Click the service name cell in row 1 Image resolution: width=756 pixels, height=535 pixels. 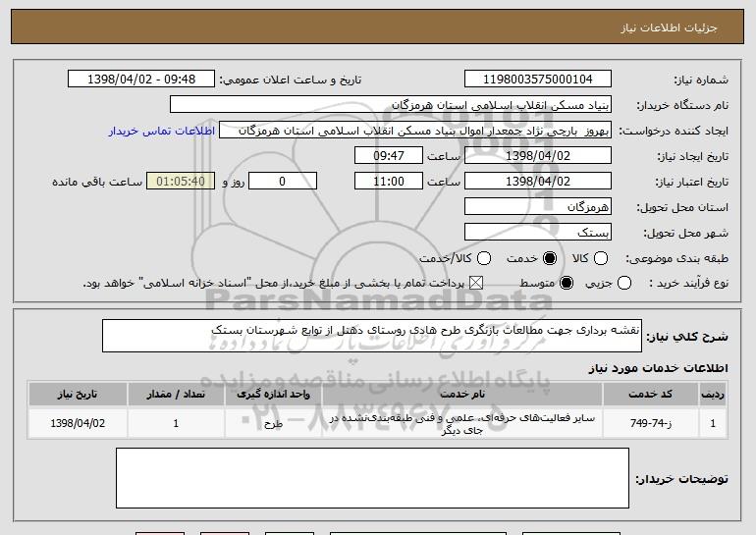462,423
